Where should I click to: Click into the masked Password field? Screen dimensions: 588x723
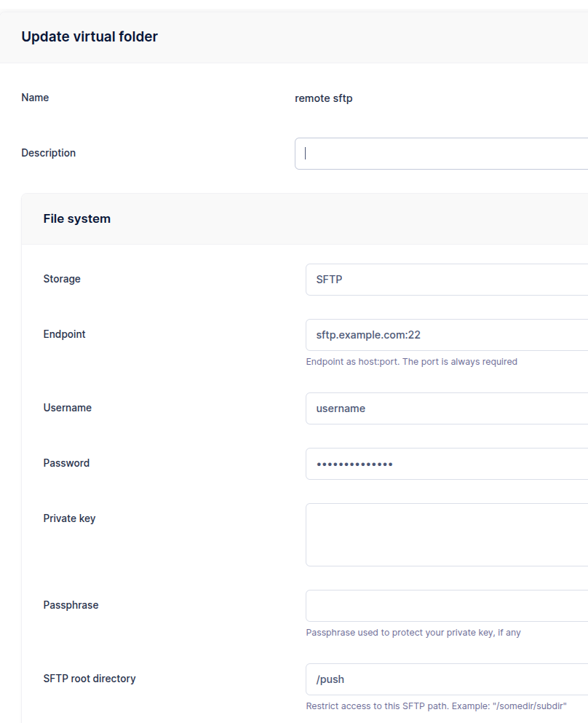pos(447,464)
